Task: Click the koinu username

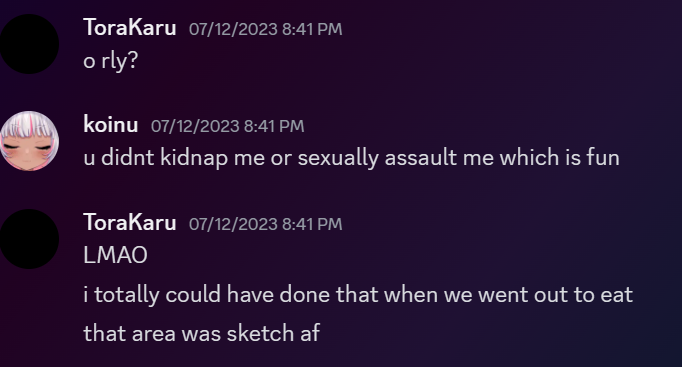Action: [110, 125]
